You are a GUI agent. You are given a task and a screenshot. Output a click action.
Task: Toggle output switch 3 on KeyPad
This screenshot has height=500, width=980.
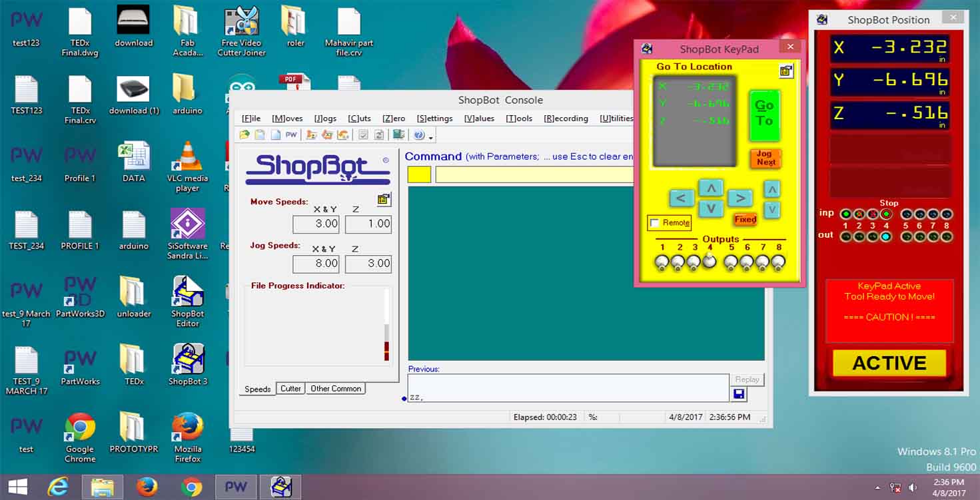pyautogui.click(x=694, y=262)
